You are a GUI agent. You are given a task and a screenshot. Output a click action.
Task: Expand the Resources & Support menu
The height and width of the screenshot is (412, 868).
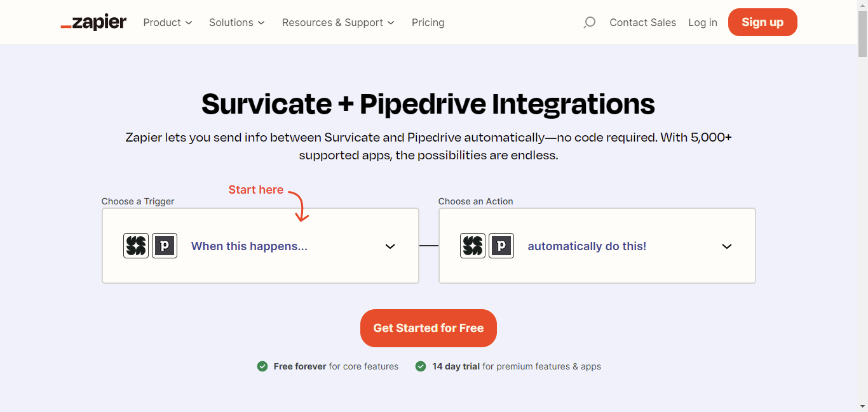click(337, 22)
